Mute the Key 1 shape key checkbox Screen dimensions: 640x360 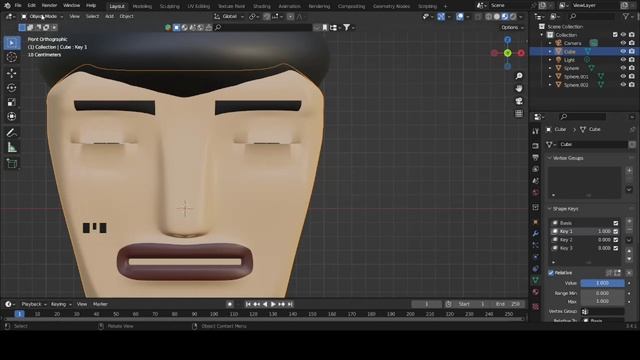(x=616, y=231)
